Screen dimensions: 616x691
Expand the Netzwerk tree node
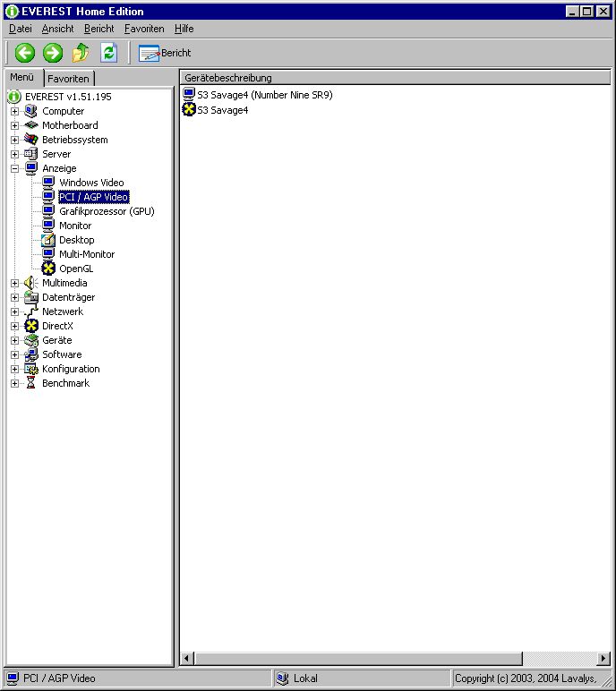pyautogui.click(x=14, y=311)
